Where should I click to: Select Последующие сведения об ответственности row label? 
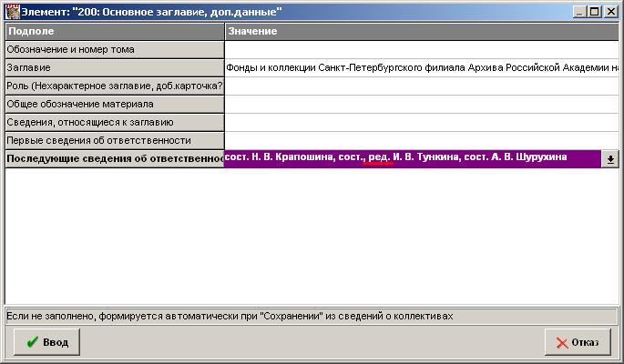[115, 159]
